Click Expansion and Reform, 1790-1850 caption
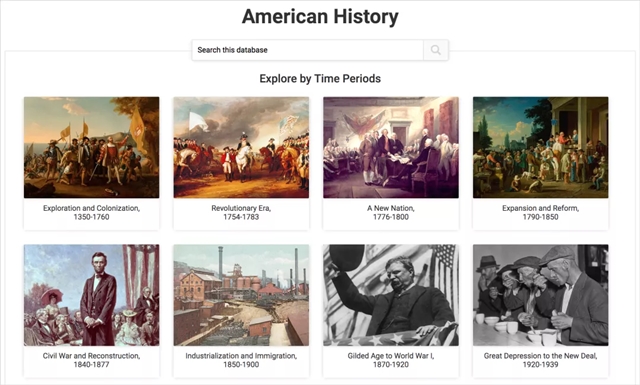Image resolution: width=640 pixels, height=385 pixels. (x=540, y=213)
